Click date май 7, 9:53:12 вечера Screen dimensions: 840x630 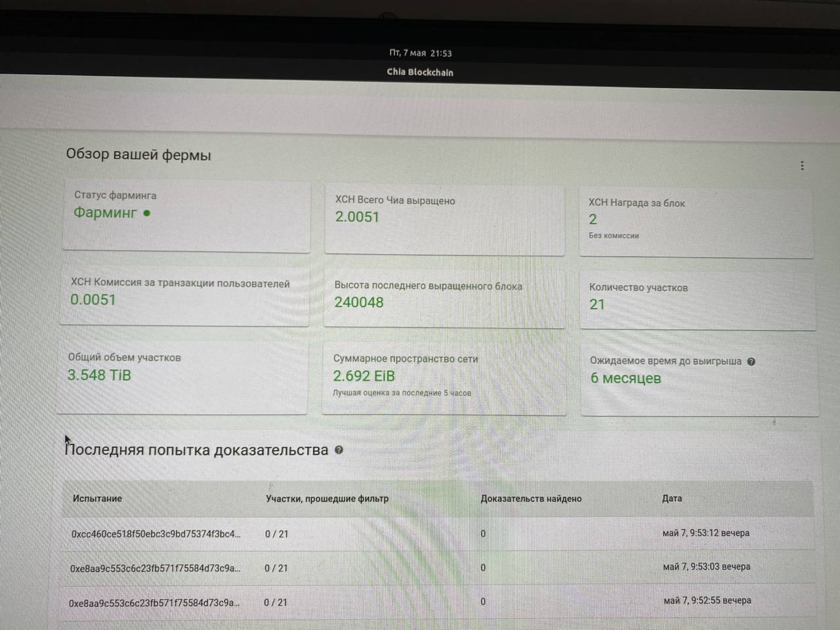point(706,533)
